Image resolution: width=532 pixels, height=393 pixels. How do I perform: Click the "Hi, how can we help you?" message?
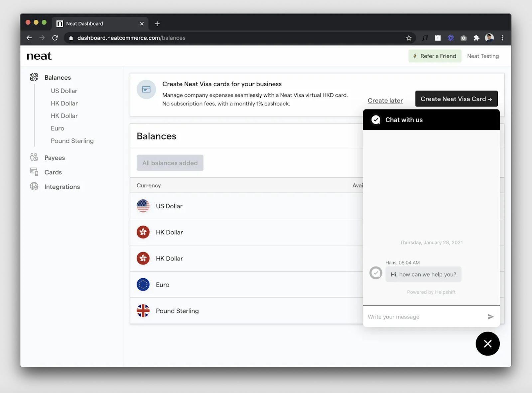pyautogui.click(x=423, y=275)
